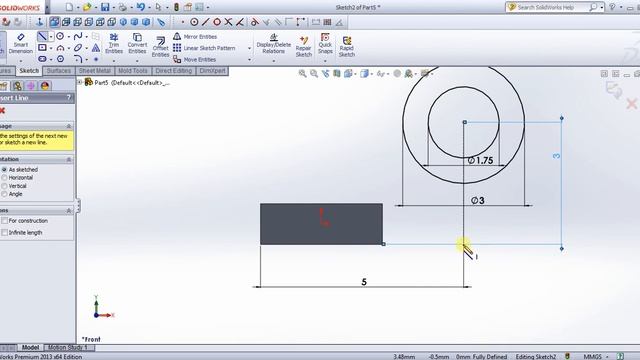Select the Corner Rectangle tool
The width and height of the screenshot is (640, 360).
(x=42, y=48)
